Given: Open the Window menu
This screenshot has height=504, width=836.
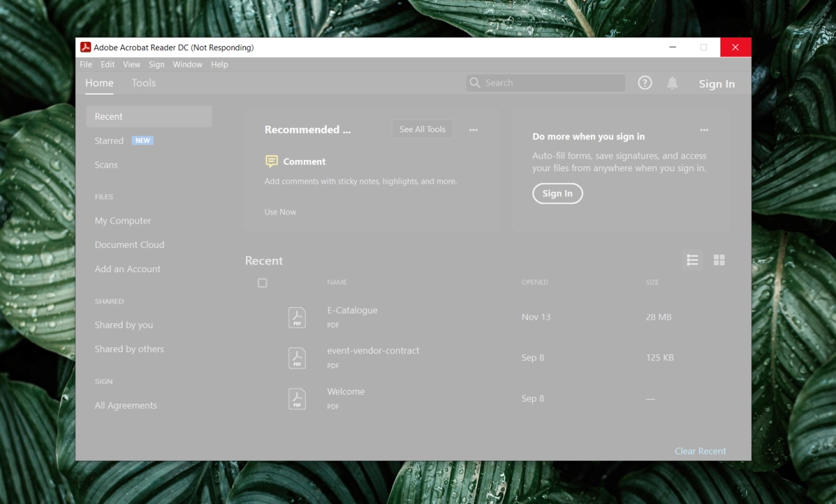Looking at the screenshot, I should (187, 64).
